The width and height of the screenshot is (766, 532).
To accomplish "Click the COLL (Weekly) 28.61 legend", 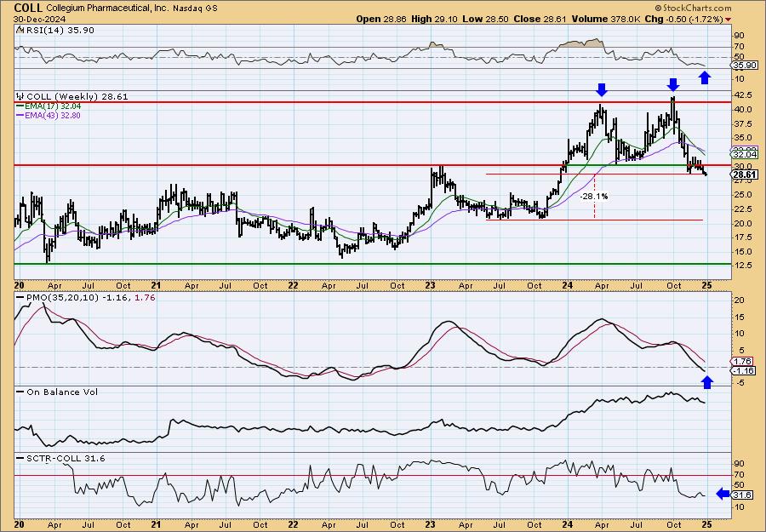I will 72,97.
